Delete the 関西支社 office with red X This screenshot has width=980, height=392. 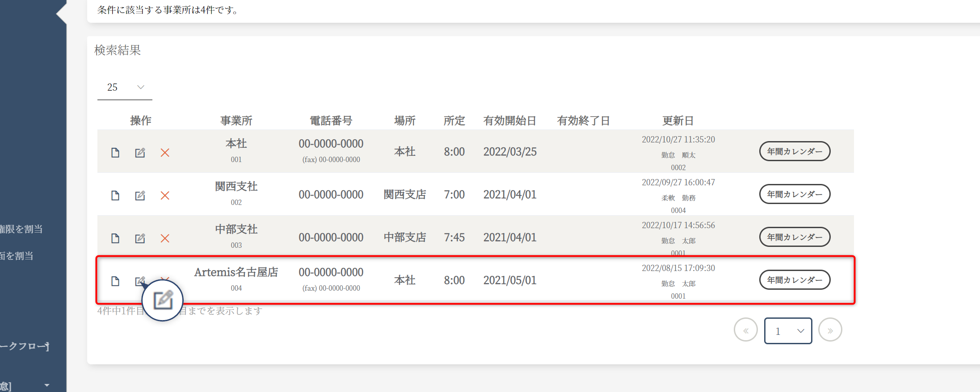pos(165,196)
